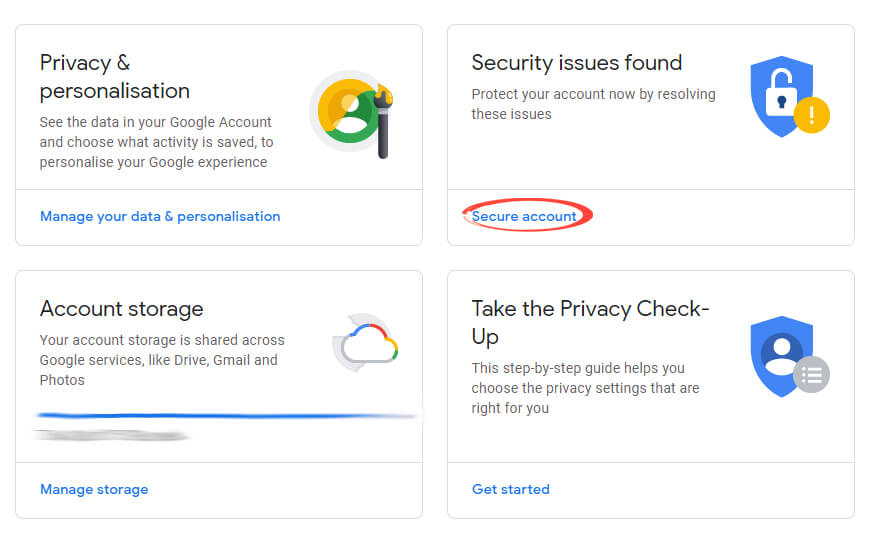Click Get started for Privacy Check-Up
873x535 pixels.
point(511,489)
